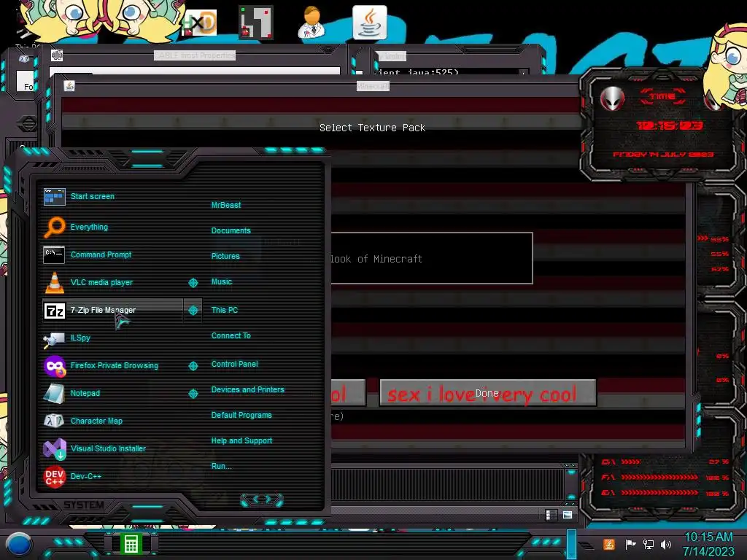Open the Java desktop icon
This screenshot has width=747, height=560.
pos(370,22)
